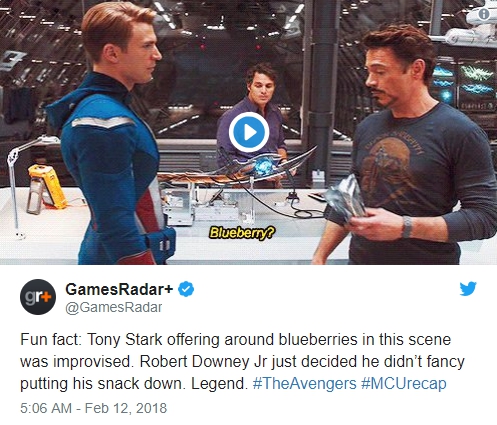Visit the @GamesRadar handle
Screen dimensions: 497x425
pos(114,307)
